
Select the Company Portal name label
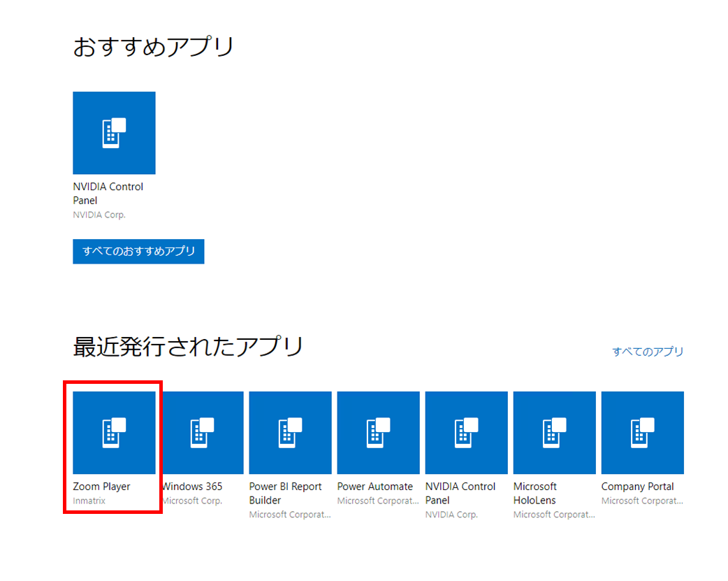point(637,487)
